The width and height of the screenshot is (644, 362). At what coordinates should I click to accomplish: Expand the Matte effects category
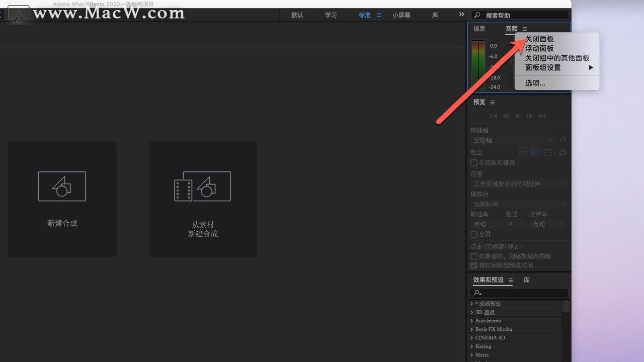point(472,355)
